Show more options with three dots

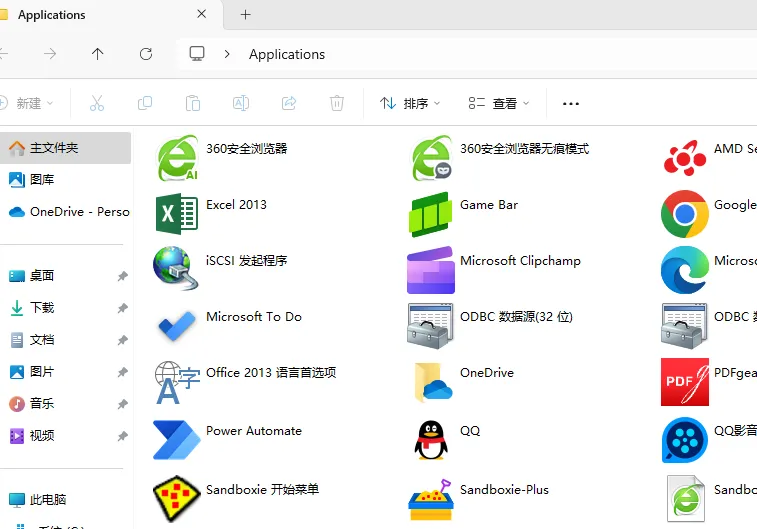(x=571, y=103)
